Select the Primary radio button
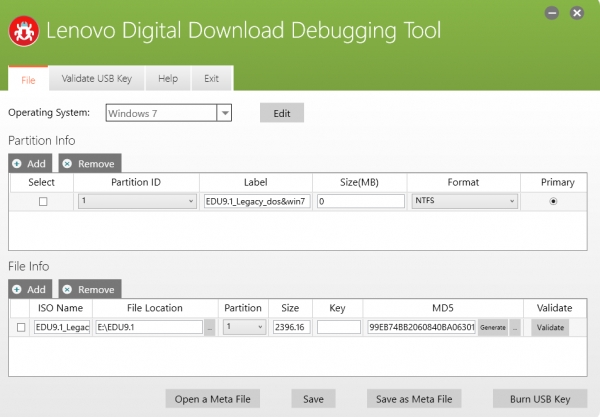Image resolution: width=600 pixels, height=417 pixels. (553, 201)
